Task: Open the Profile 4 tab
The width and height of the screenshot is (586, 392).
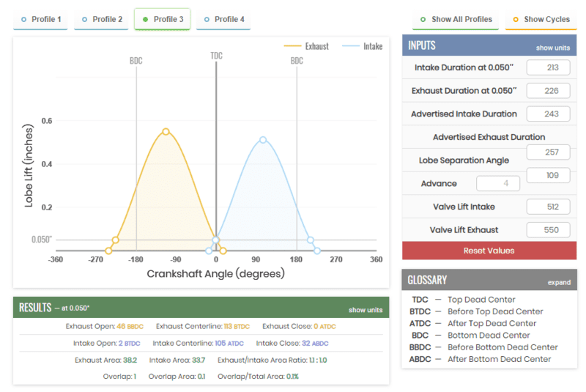Action: [223, 19]
